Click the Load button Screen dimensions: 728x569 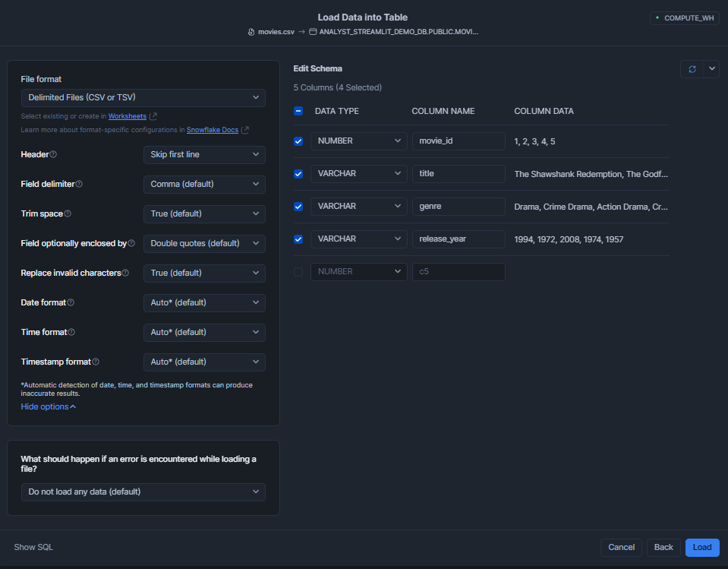(x=701, y=547)
